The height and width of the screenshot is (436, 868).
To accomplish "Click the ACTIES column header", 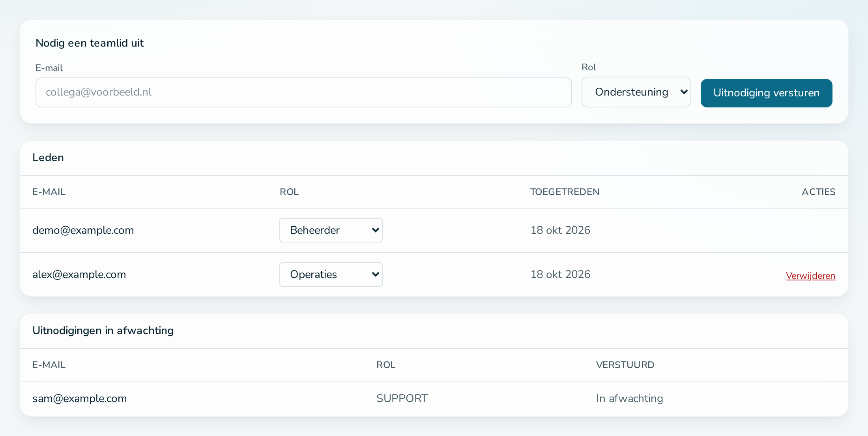I will point(818,192).
